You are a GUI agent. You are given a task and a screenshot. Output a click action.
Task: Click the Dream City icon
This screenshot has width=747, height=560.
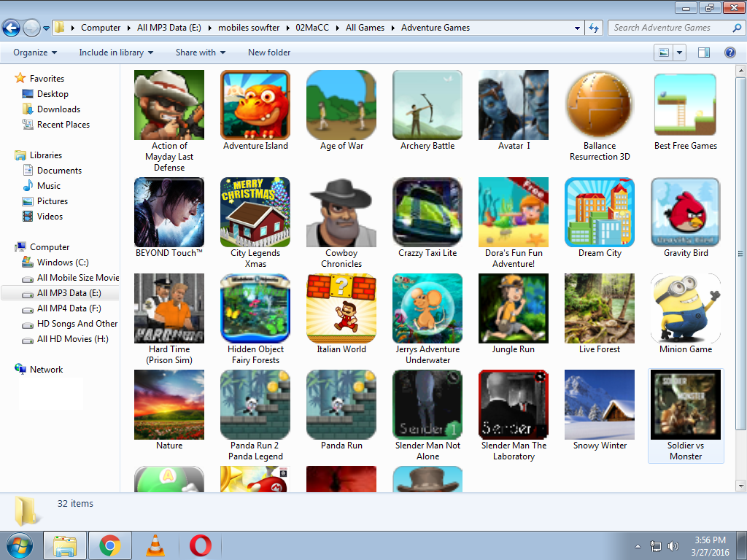600,212
